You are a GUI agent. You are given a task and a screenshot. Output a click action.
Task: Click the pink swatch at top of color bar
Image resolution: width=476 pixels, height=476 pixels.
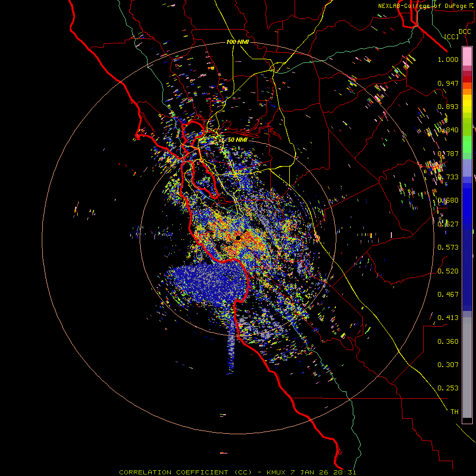pyautogui.click(x=467, y=56)
